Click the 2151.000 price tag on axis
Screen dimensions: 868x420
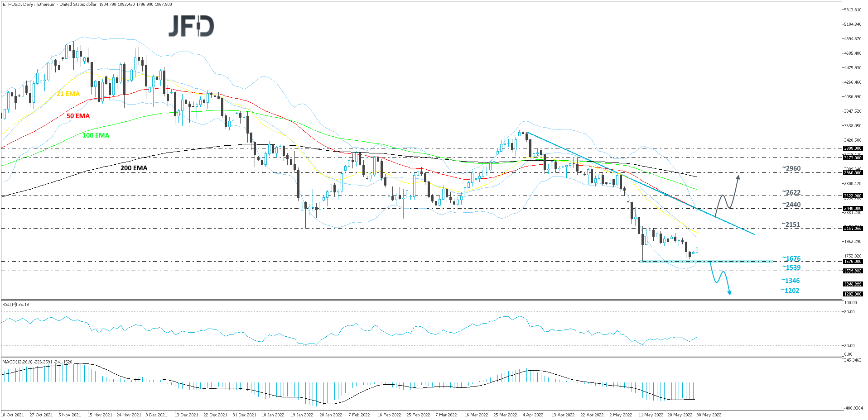tap(852, 229)
